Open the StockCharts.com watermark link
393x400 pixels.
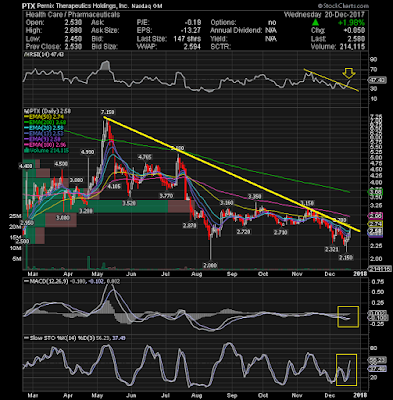tap(343, 6)
